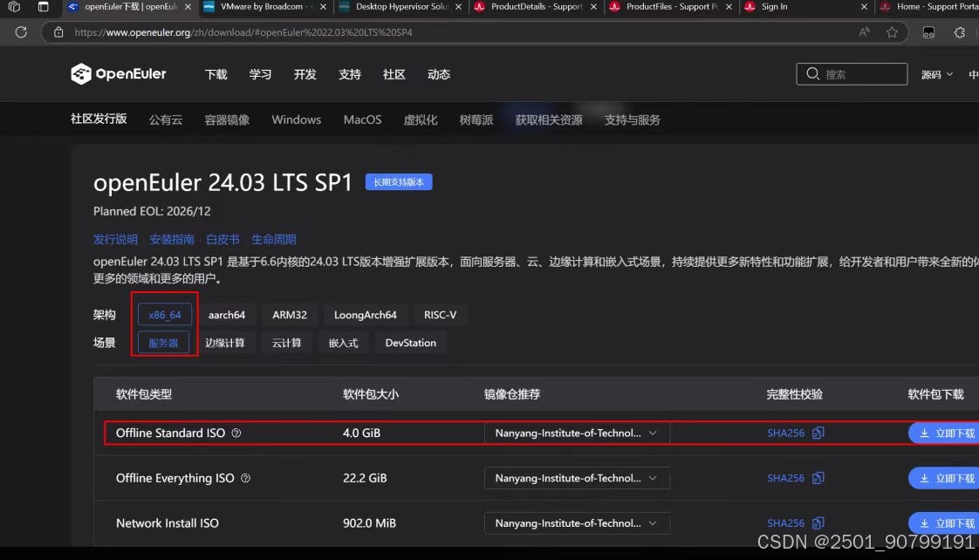Select the RISC-V architecture
The image size is (979, 560).
point(440,315)
